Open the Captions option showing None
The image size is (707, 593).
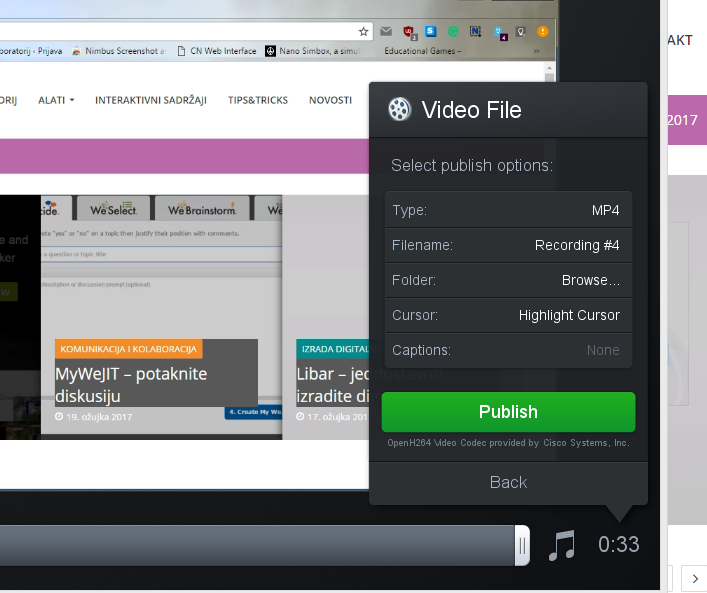(508, 350)
